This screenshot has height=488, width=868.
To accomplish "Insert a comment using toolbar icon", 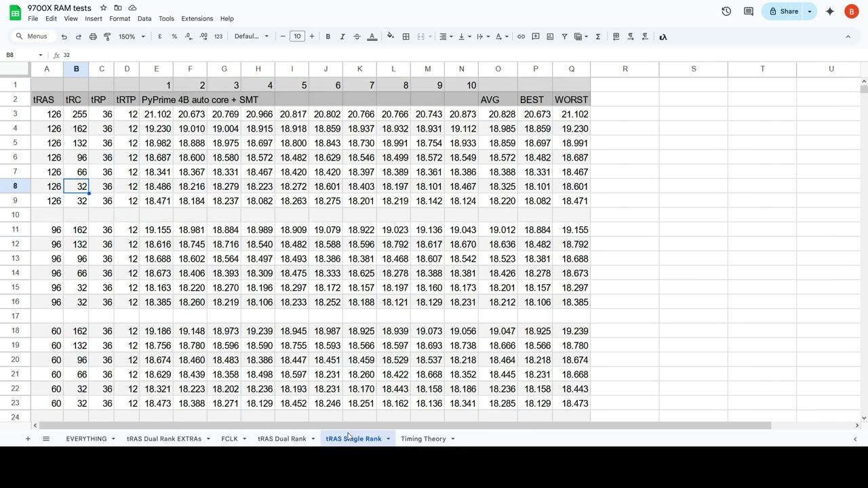I will tap(536, 37).
